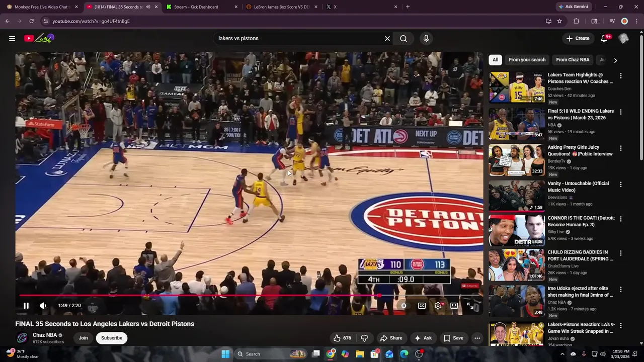The height and width of the screenshot is (362, 644).
Task: Click Create button in YouTube header
Action: 578,38
